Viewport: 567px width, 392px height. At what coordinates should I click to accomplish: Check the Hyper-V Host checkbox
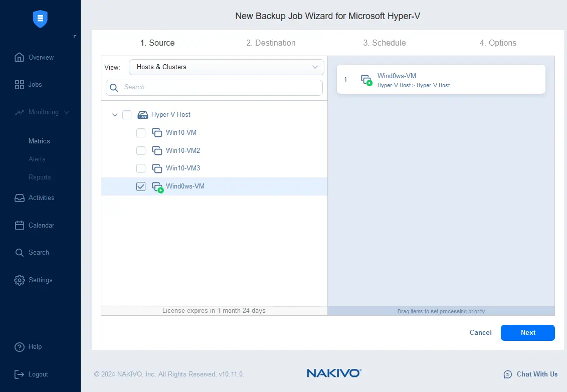127,115
